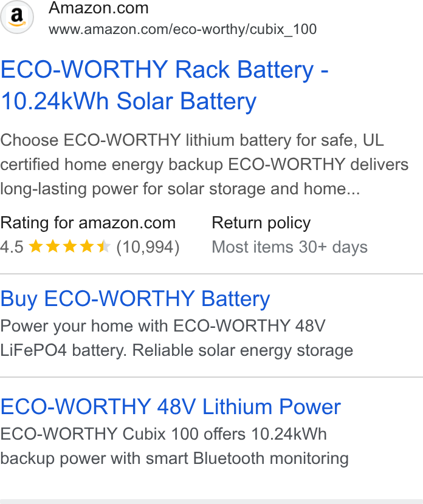423x504 pixels.
Task: Open the Amazon.com site name
Action: [x=98, y=8]
